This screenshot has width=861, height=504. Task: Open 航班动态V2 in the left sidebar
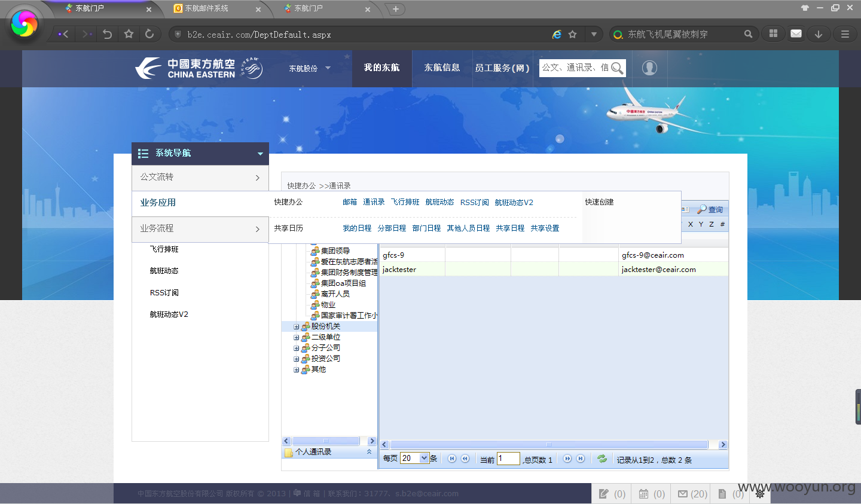pyautogui.click(x=169, y=314)
